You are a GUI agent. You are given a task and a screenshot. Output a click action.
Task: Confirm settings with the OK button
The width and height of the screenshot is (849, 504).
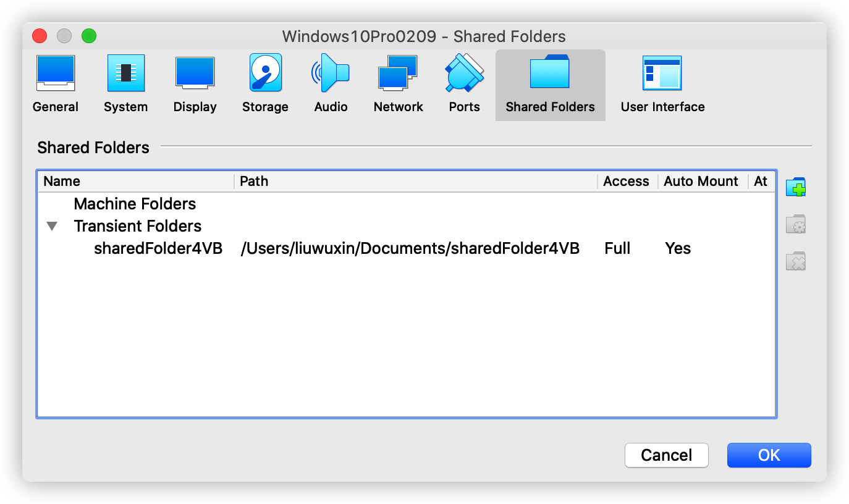click(x=769, y=456)
